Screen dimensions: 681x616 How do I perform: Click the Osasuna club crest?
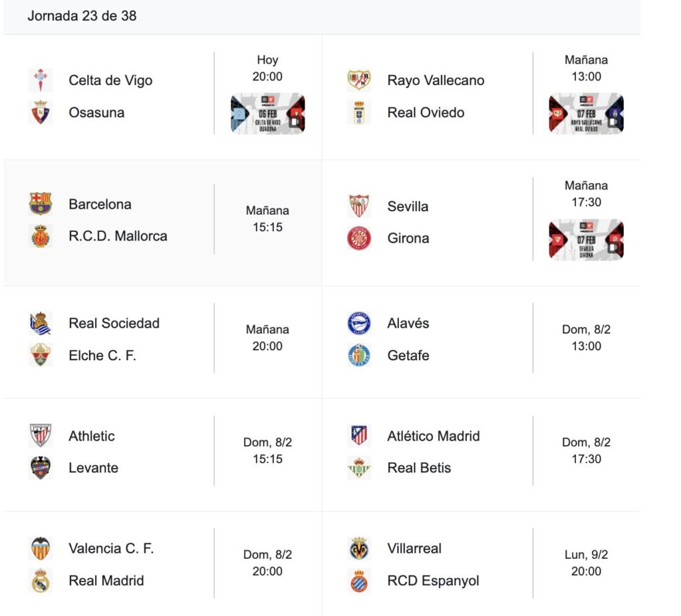(x=40, y=112)
